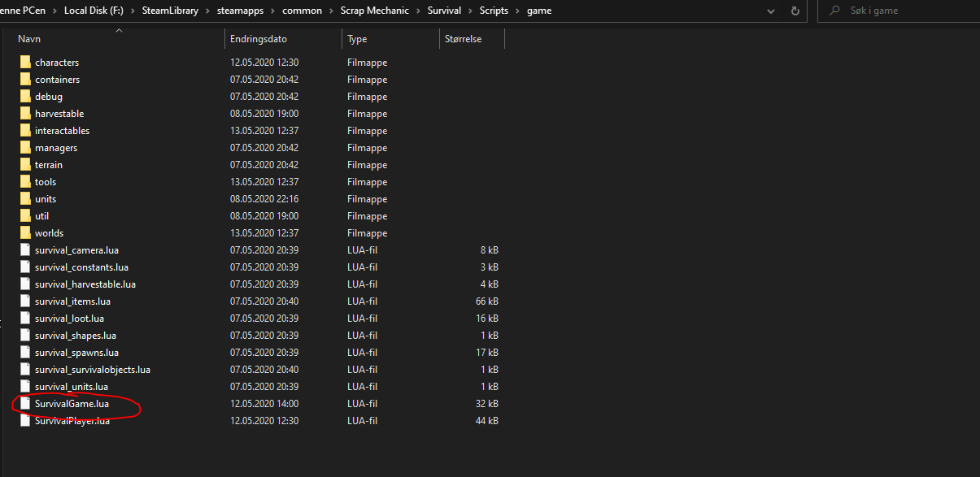Click the refresh icon beside address bar
Screen dimensions: 980x477
pyautogui.click(x=795, y=11)
